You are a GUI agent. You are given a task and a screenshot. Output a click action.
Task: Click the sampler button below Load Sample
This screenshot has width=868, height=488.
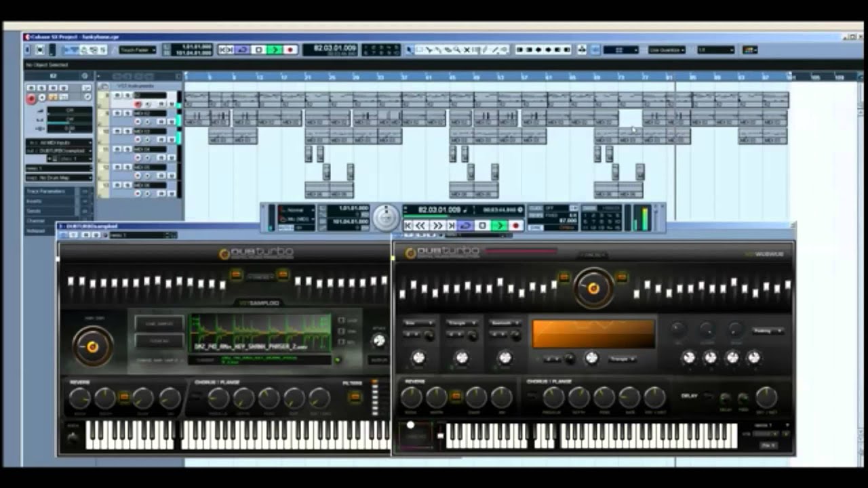coord(159,340)
